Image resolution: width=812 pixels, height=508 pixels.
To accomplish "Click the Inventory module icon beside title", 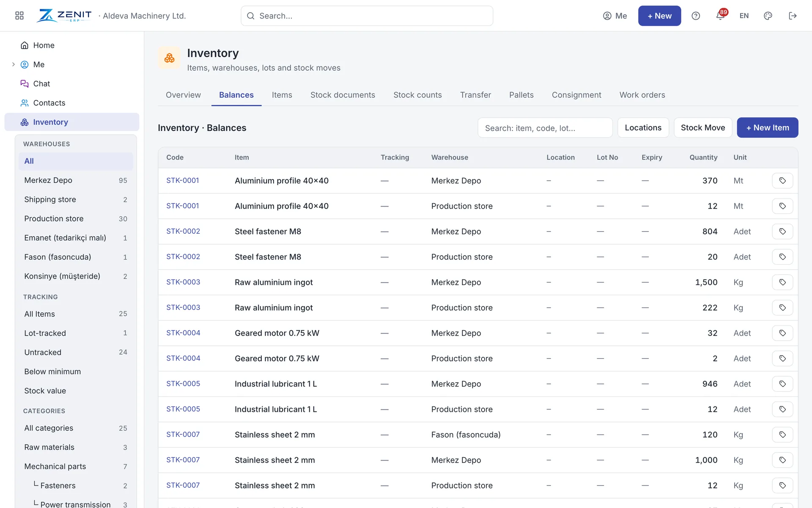I will click(x=169, y=58).
